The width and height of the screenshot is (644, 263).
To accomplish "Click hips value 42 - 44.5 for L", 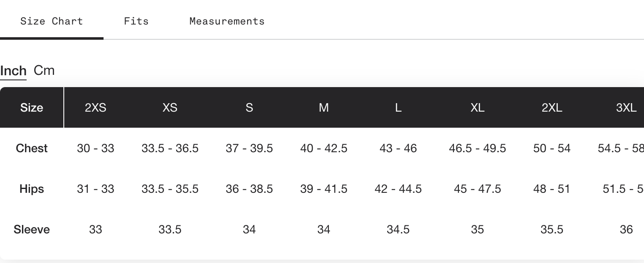I will pyautogui.click(x=398, y=189).
